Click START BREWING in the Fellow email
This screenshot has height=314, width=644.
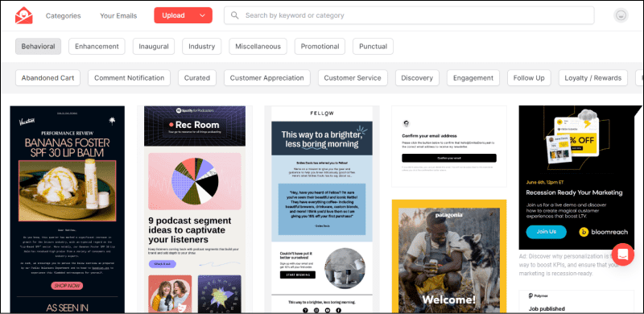(297, 275)
